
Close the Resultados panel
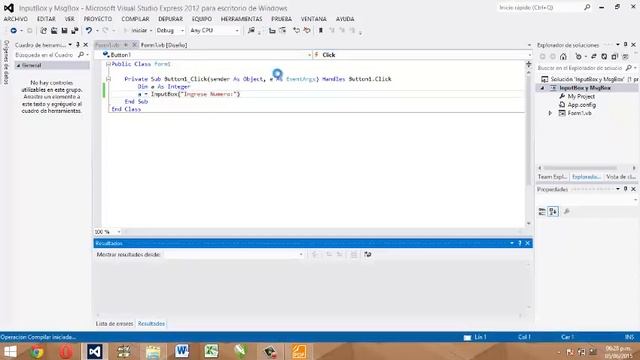pyautogui.click(x=527, y=243)
